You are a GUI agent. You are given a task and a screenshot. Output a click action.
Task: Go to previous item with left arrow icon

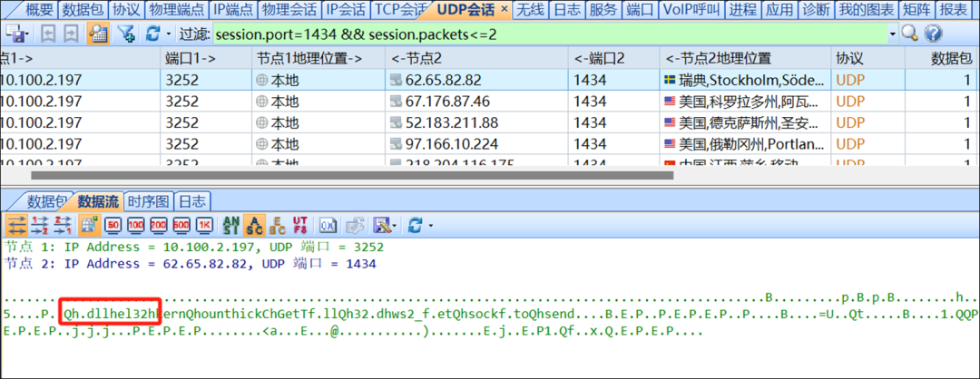[48, 34]
